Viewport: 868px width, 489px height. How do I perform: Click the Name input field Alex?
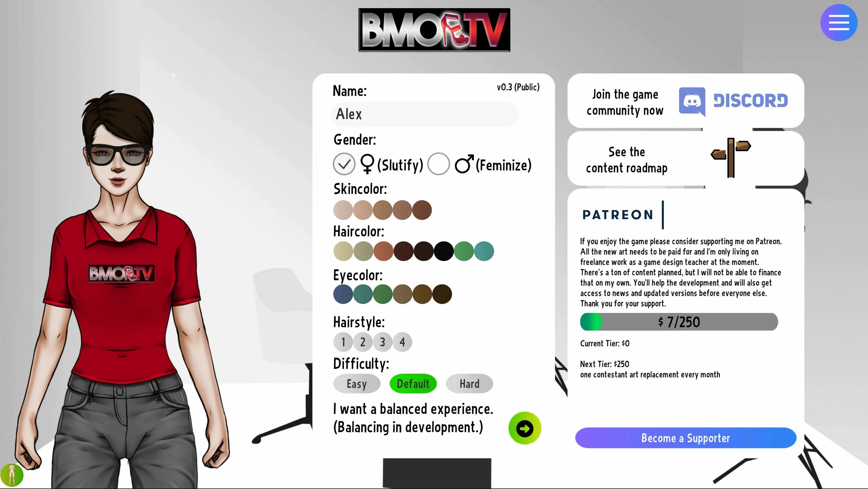point(425,114)
